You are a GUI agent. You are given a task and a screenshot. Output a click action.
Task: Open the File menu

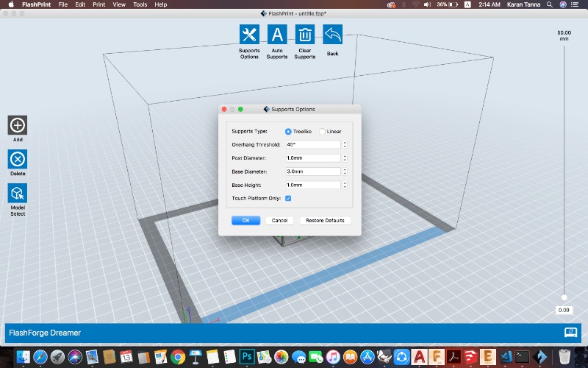coord(63,4)
